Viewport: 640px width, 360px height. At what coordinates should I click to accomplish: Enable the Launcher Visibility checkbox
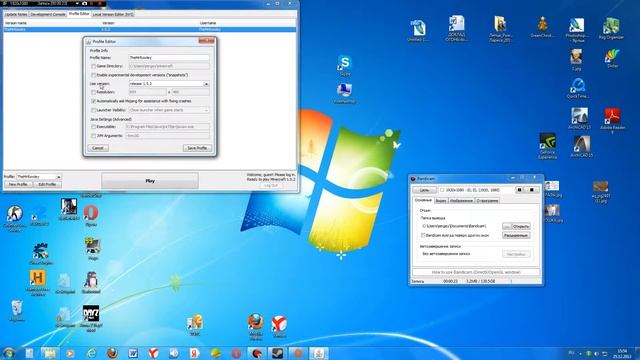point(93,110)
